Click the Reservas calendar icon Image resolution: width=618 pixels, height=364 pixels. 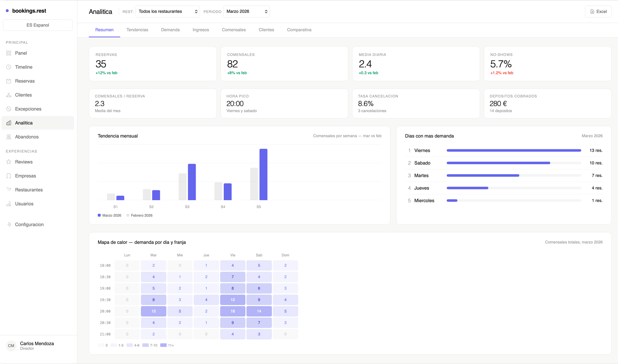(x=9, y=81)
